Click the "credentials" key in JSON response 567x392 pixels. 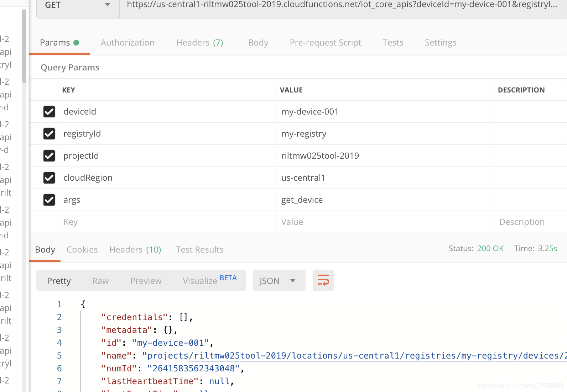coord(134,317)
